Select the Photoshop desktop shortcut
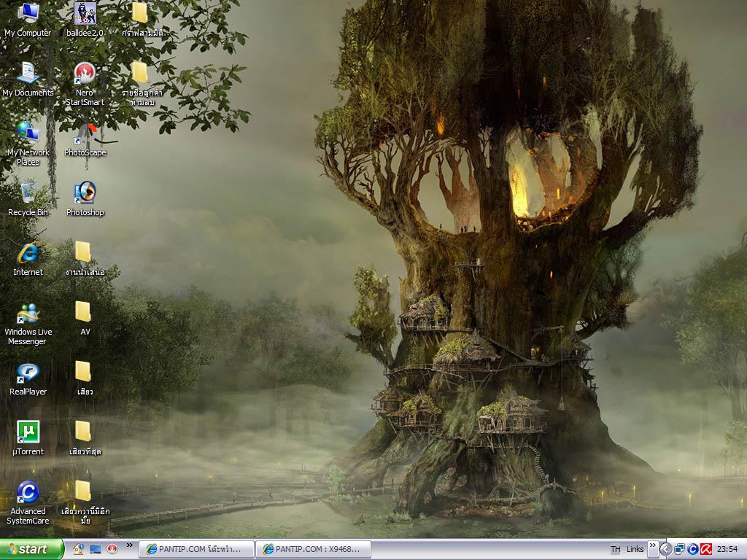 [x=85, y=200]
